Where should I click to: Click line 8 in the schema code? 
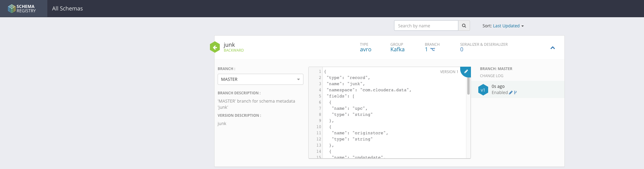pos(352,115)
